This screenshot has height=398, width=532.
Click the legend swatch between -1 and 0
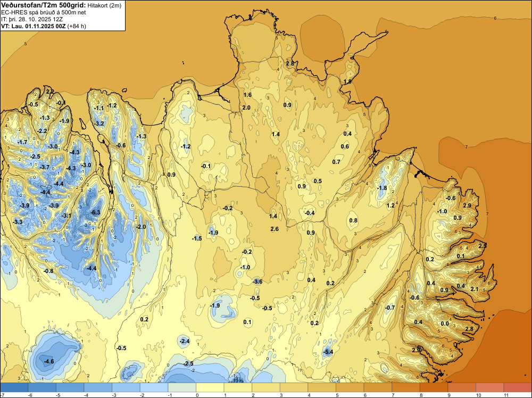[182, 387]
